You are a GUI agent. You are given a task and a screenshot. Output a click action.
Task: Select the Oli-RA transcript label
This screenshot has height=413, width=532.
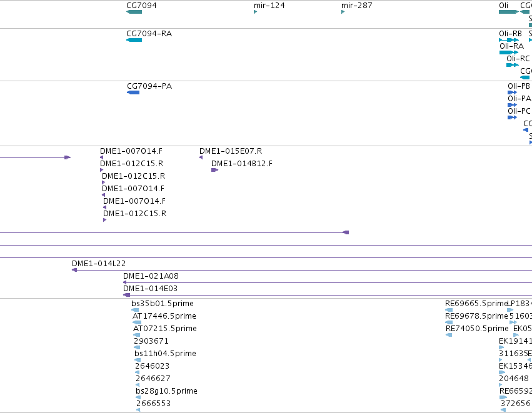(511, 46)
